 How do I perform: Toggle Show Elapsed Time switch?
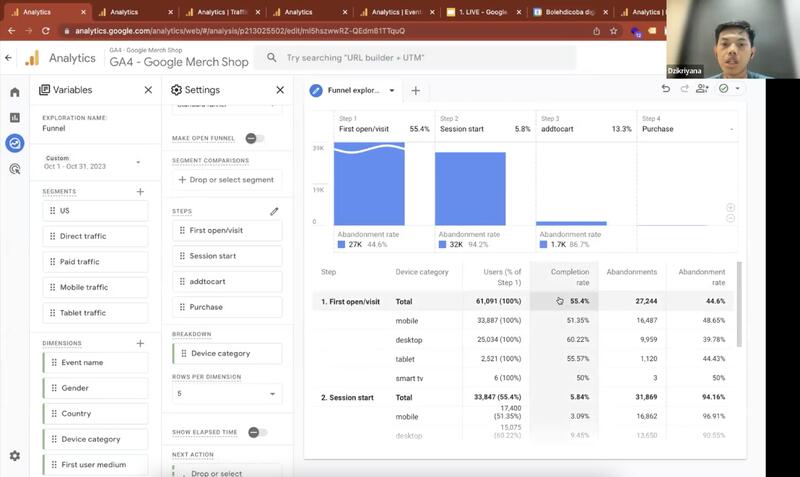point(257,432)
